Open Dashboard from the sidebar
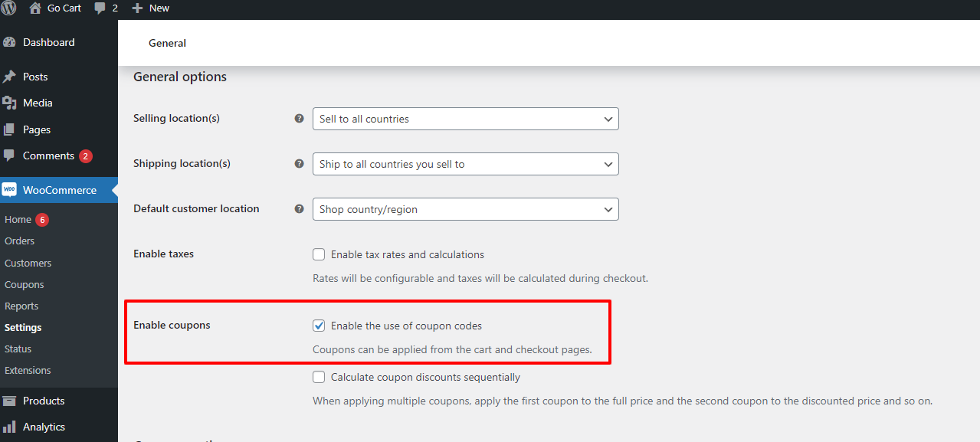The width and height of the screenshot is (980, 442). pos(48,43)
